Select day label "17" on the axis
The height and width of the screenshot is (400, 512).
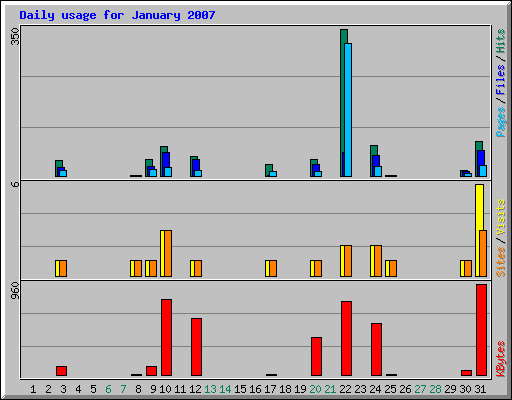(x=270, y=389)
